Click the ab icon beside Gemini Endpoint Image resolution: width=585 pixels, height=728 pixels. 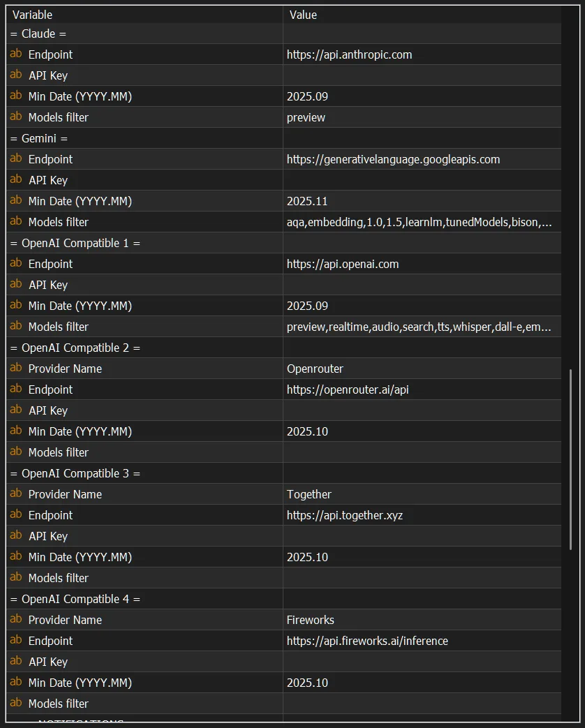pyautogui.click(x=16, y=158)
